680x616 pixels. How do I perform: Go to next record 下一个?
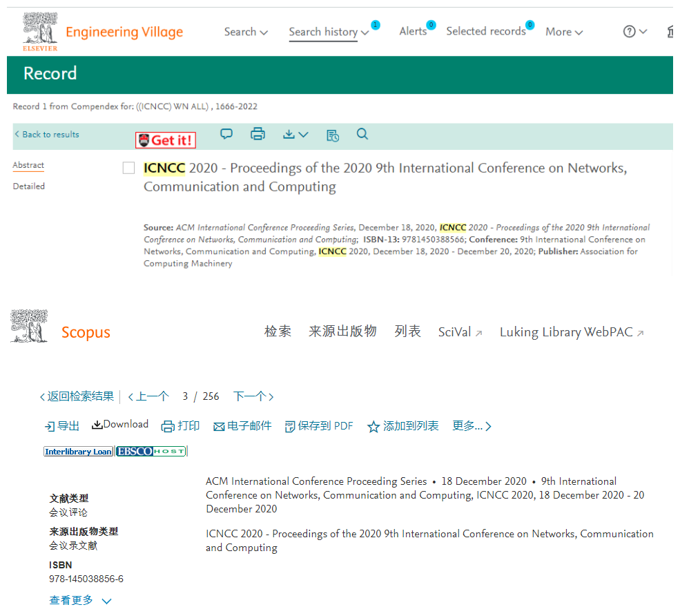[253, 396]
